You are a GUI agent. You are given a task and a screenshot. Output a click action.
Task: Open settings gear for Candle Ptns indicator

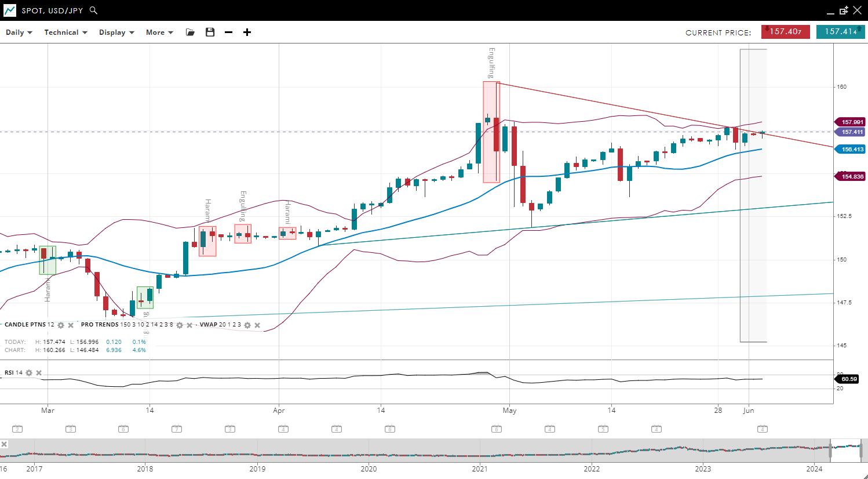pyautogui.click(x=61, y=325)
